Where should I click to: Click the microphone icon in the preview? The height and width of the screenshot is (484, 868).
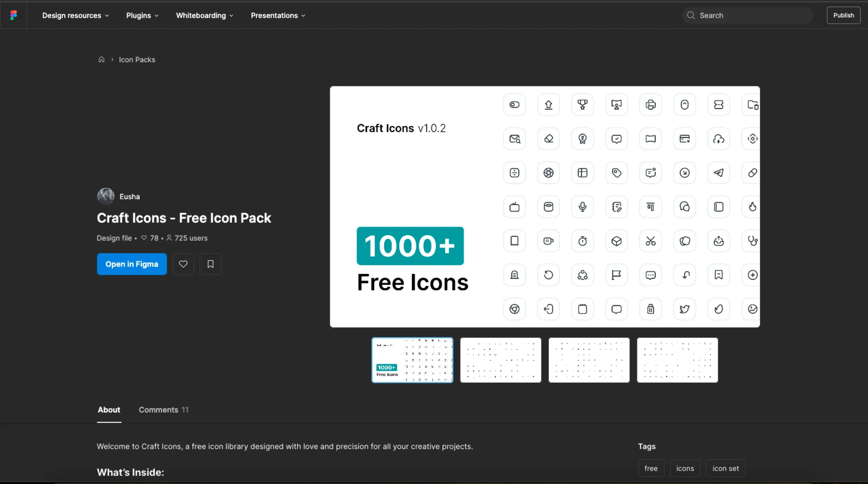coord(583,207)
